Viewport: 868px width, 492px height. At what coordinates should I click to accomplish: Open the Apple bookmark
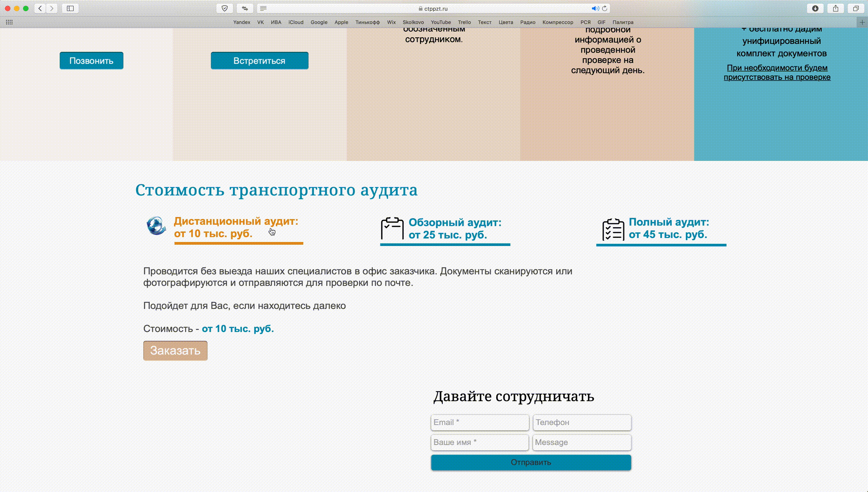click(x=341, y=22)
